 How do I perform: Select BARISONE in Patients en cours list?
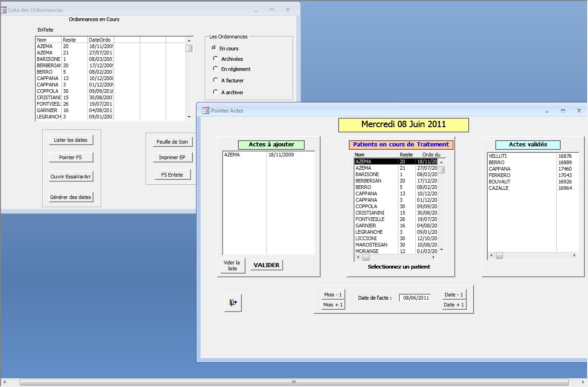coord(396,174)
